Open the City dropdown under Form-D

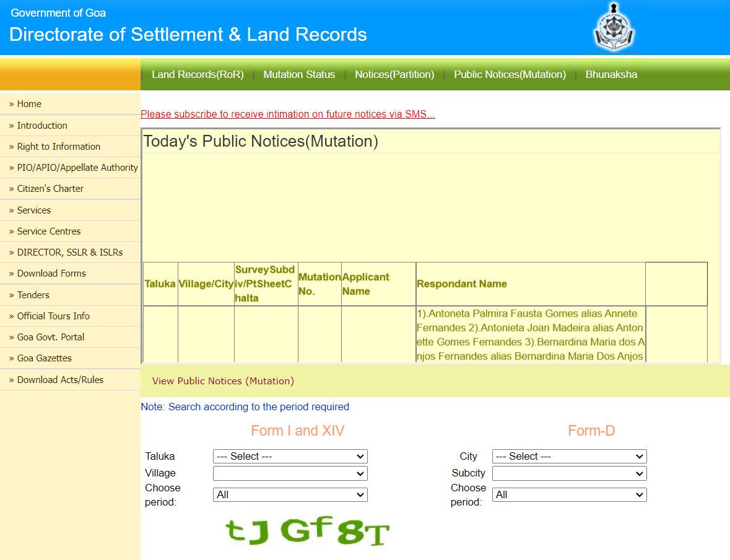click(x=568, y=456)
